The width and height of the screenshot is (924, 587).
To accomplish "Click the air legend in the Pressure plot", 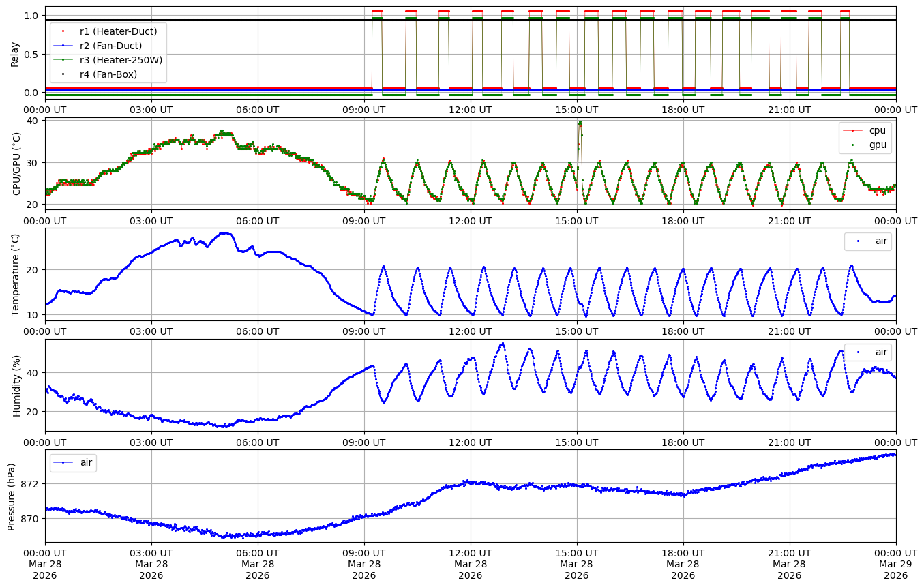I will 87,462.
